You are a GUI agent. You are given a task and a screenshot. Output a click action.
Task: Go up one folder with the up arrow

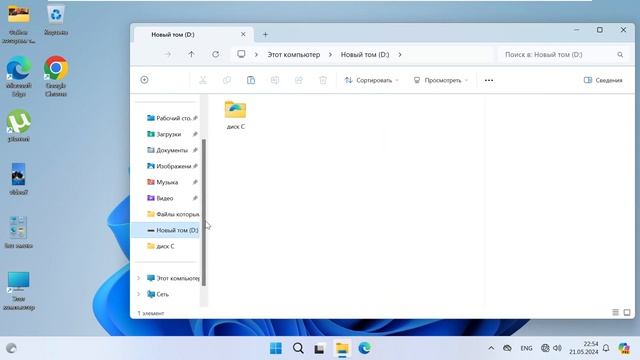coord(191,54)
